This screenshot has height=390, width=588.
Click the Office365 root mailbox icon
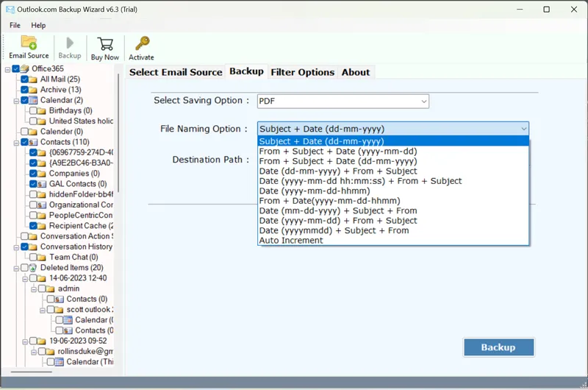tap(24, 69)
